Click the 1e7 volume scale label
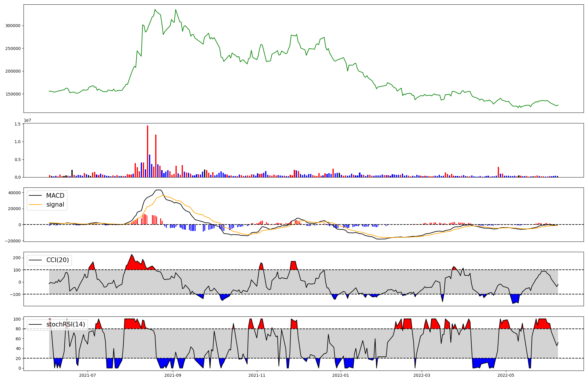 (x=27, y=120)
